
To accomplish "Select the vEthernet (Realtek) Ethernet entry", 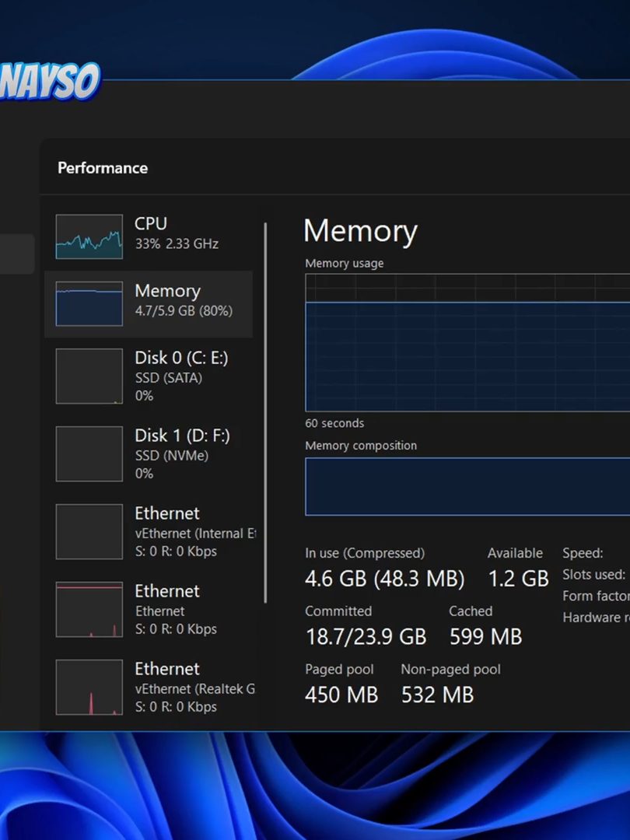I will click(x=149, y=687).
